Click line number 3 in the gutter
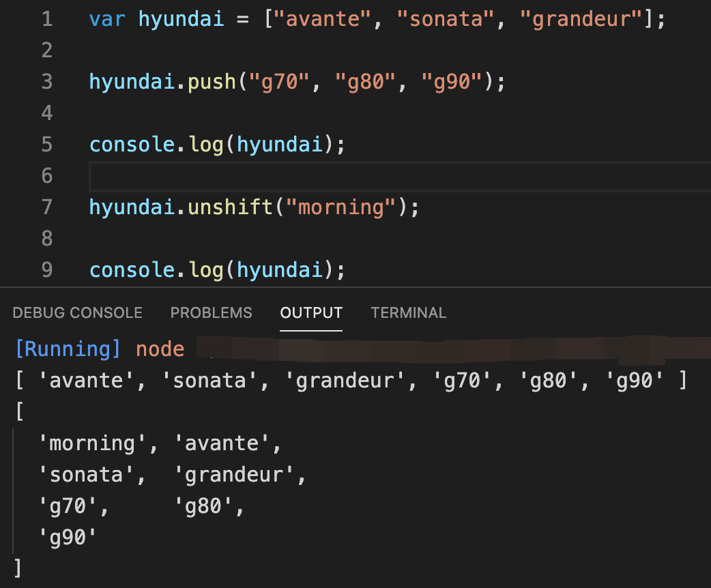Viewport: 711px width, 588px height. coord(47,82)
